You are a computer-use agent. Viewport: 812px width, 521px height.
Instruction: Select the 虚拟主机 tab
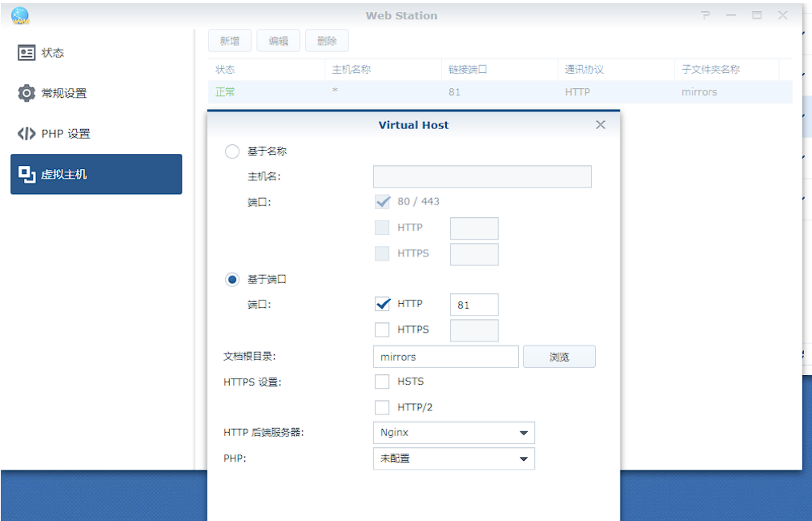(96, 174)
